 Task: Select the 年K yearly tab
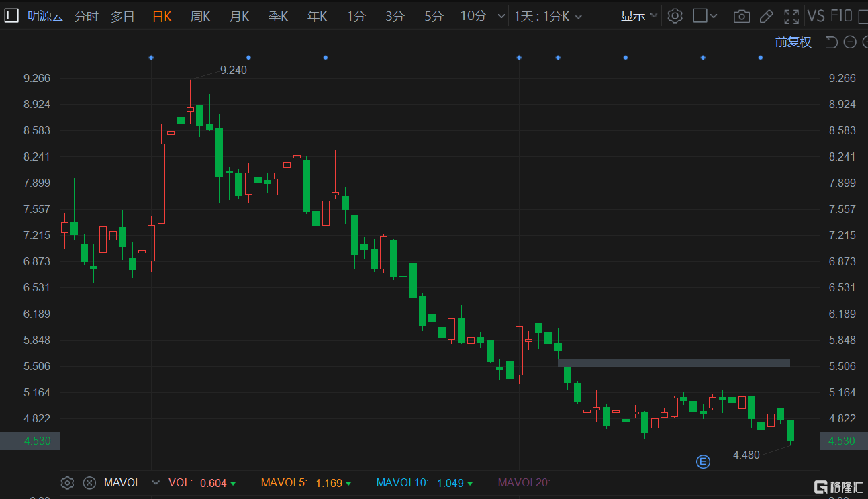(x=317, y=16)
